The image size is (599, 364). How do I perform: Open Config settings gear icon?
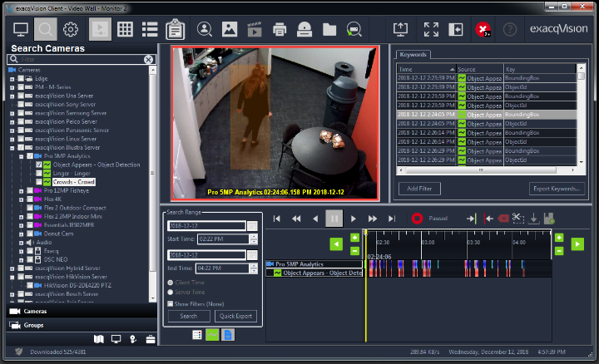71,29
